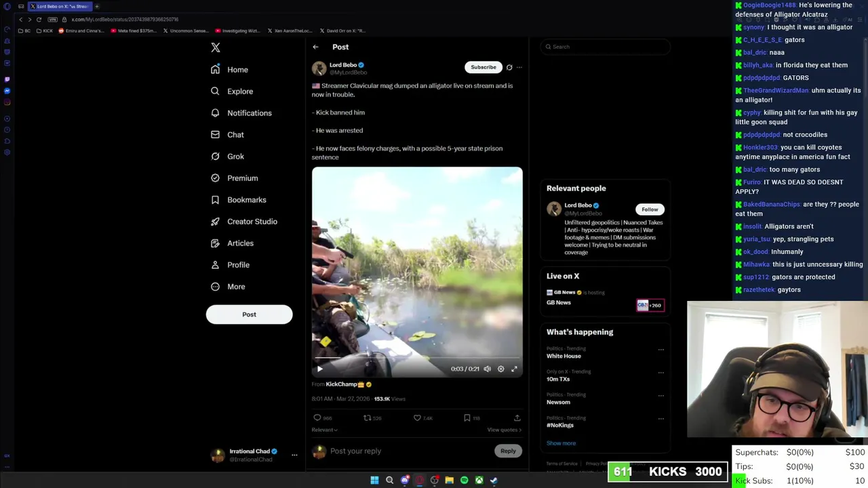Open Discord from taskbar
This screenshot has width=868, height=488.
(x=405, y=480)
